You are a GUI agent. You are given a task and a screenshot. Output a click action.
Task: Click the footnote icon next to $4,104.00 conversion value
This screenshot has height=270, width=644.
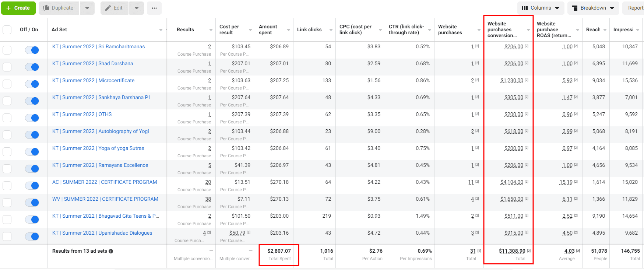click(x=527, y=182)
